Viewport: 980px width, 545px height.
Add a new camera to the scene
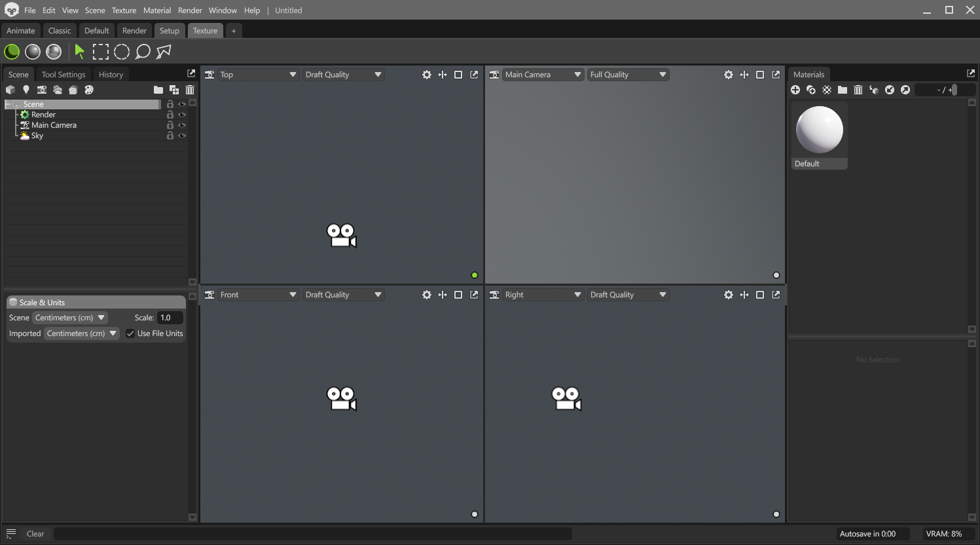(x=42, y=90)
